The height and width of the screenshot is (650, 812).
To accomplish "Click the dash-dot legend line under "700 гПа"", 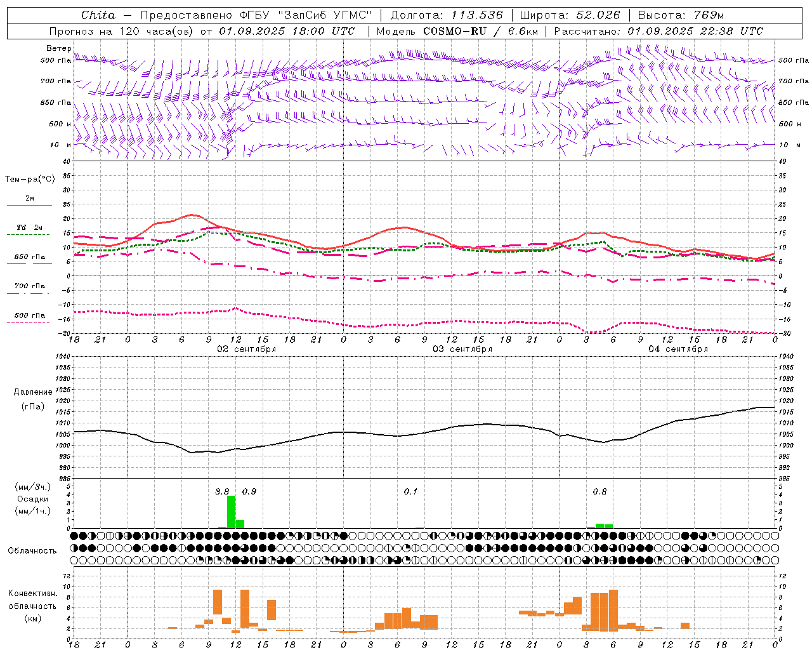I will tap(29, 293).
